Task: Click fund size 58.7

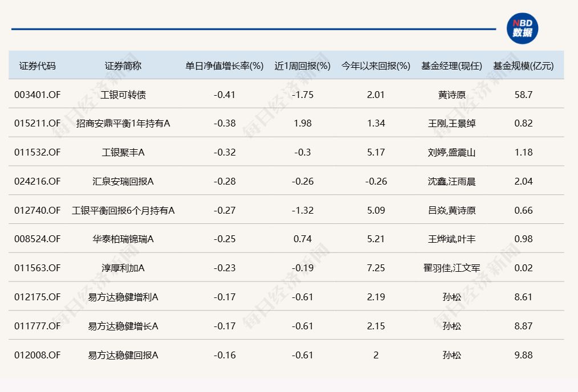Action: pyautogui.click(x=523, y=95)
